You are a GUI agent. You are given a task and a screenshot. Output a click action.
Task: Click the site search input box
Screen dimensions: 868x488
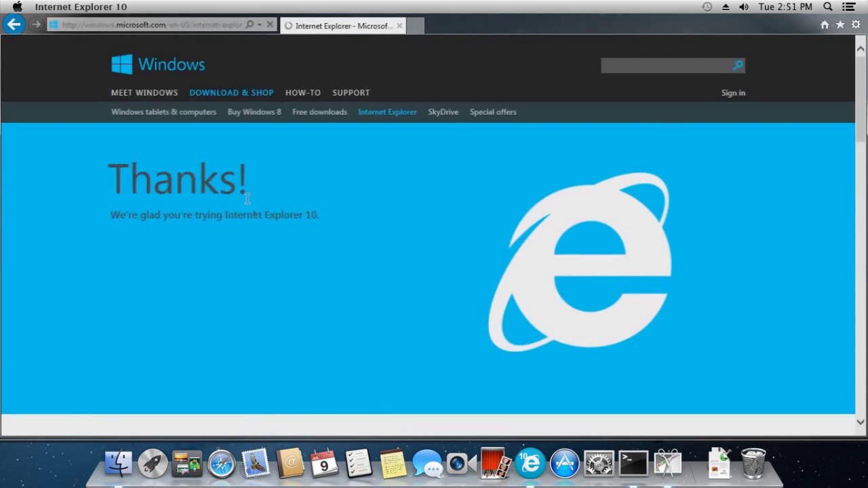coord(666,65)
